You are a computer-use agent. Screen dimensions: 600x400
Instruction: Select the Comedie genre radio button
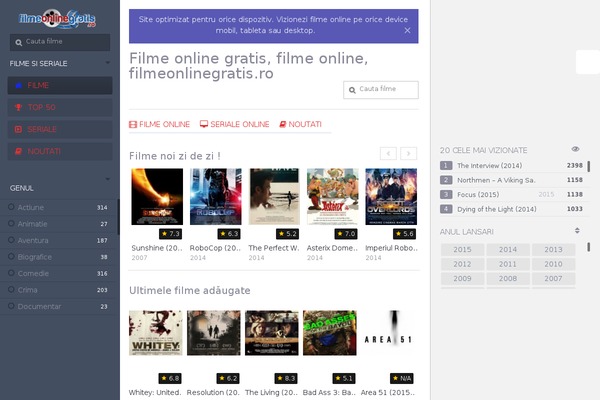[11, 273]
